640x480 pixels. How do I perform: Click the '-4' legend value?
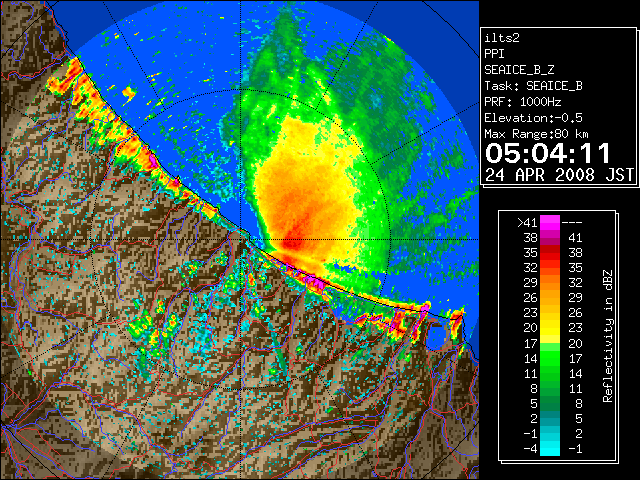tap(530, 449)
